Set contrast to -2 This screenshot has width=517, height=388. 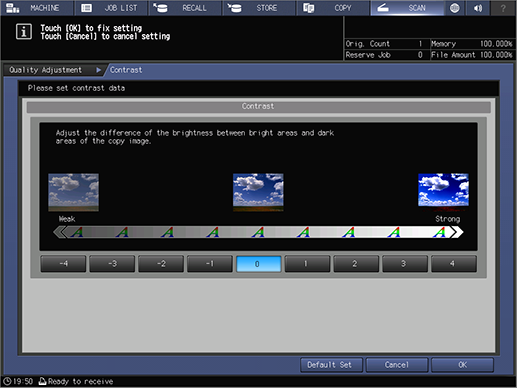(161, 264)
